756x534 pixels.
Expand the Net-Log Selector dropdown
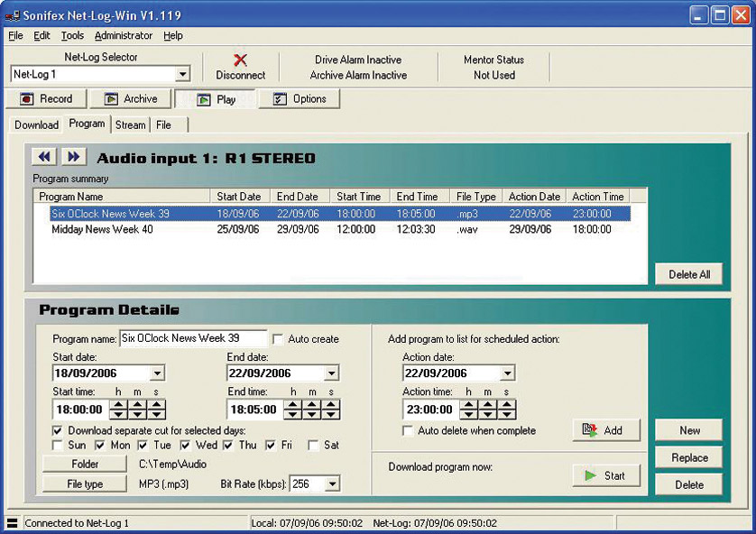(182, 75)
